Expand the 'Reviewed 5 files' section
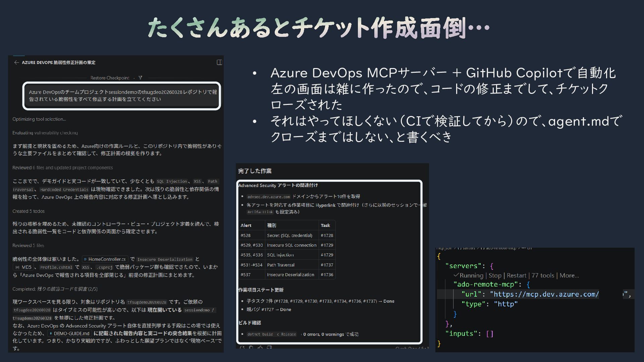 [28, 245]
